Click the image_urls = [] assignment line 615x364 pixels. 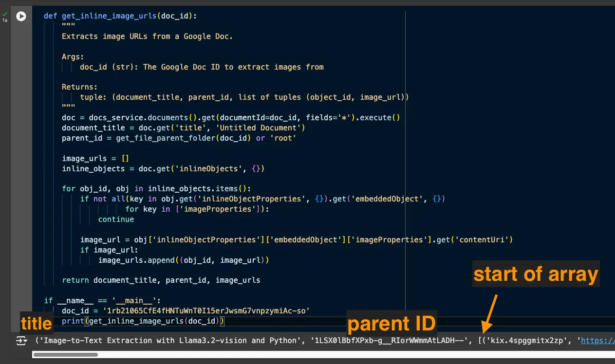[95, 158]
